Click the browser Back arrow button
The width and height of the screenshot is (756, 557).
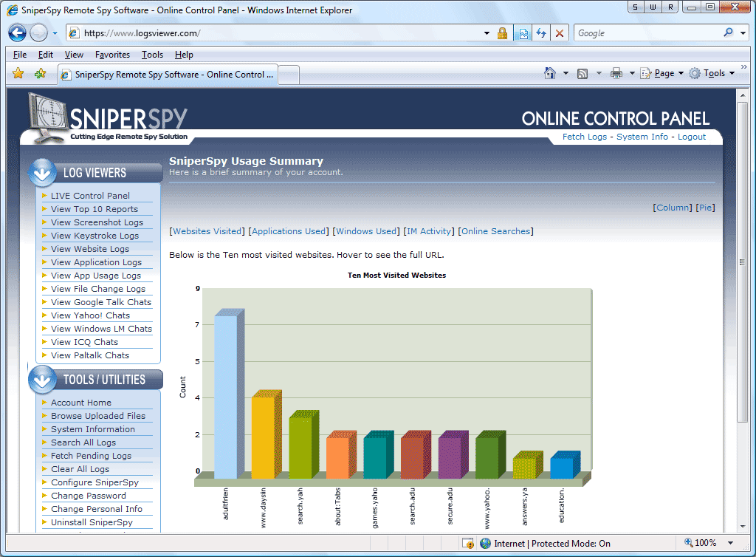[18, 33]
